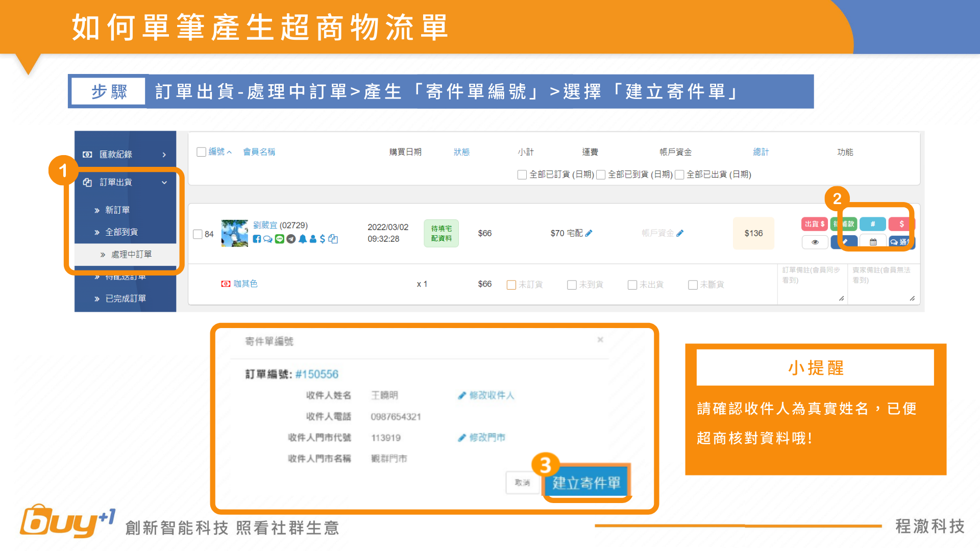Click the green LINE icon under member name
980x551 pixels.
pos(279,239)
